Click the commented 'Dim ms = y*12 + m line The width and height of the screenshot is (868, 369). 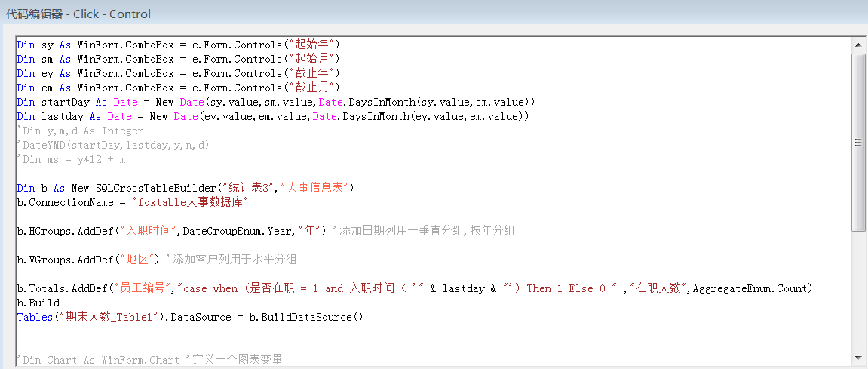point(72,159)
